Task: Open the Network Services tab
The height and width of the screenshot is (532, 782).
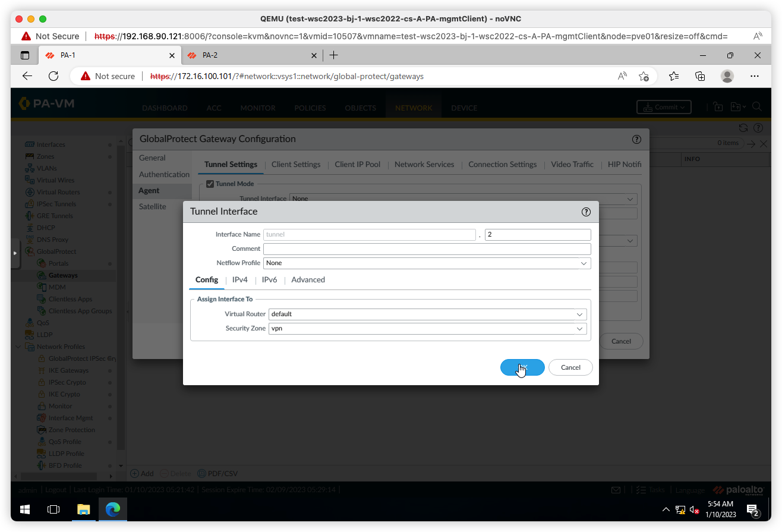Action: [x=424, y=165]
